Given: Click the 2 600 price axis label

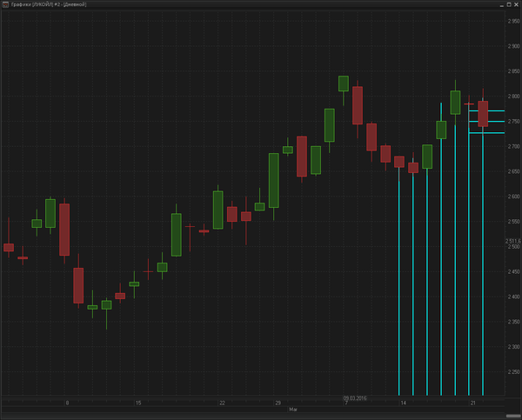Looking at the screenshot, I should 513,197.
